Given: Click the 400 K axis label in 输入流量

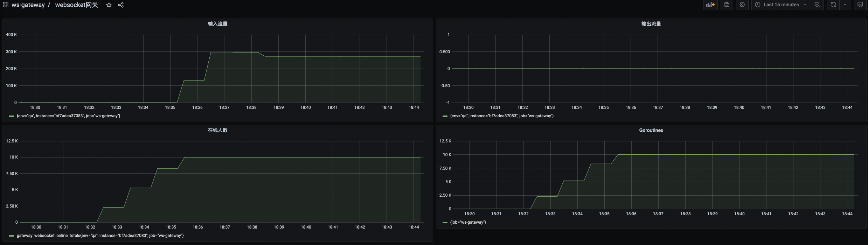Looking at the screenshot, I should coord(11,35).
